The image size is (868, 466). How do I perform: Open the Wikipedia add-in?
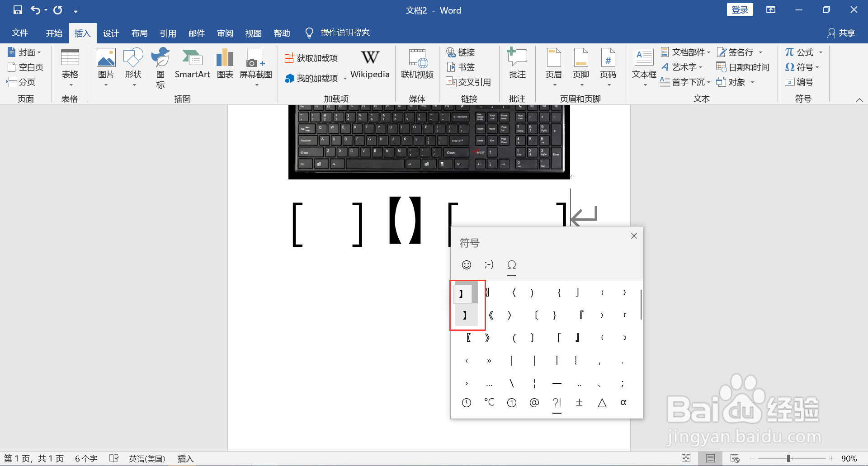pos(370,64)
